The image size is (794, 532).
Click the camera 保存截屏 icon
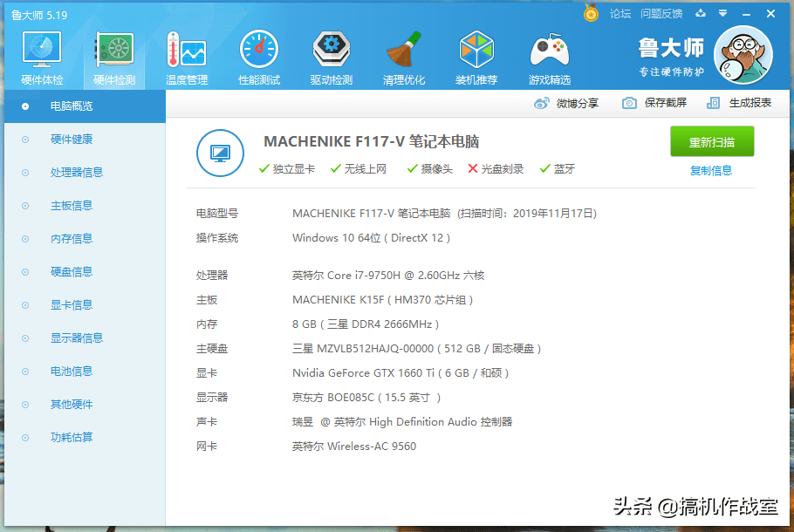[629, 103]
